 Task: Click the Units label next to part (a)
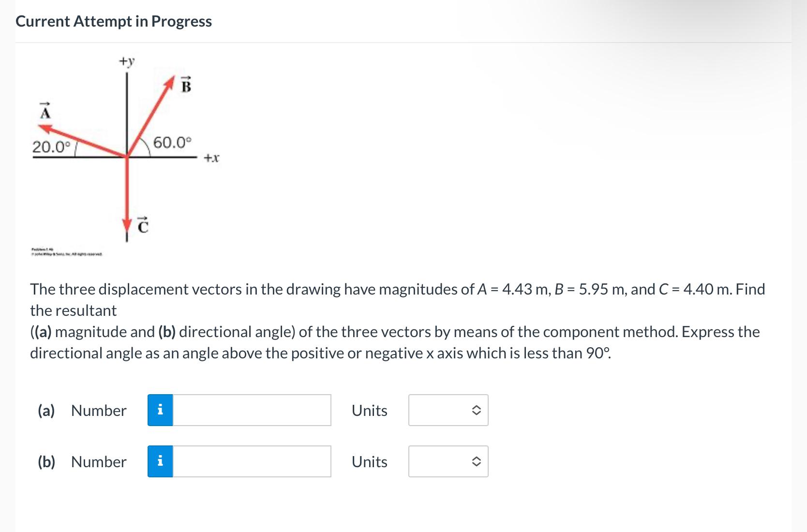pyautogui.click(x=369, y=410)
